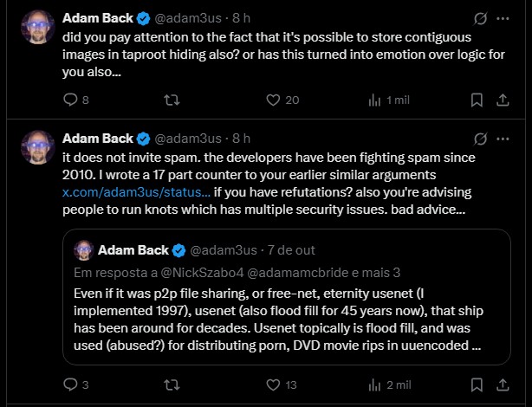Open Grok icon on first tweet
Image resolution: width=532 pixels, height=407 pixels.
click(x=482, y=17)
